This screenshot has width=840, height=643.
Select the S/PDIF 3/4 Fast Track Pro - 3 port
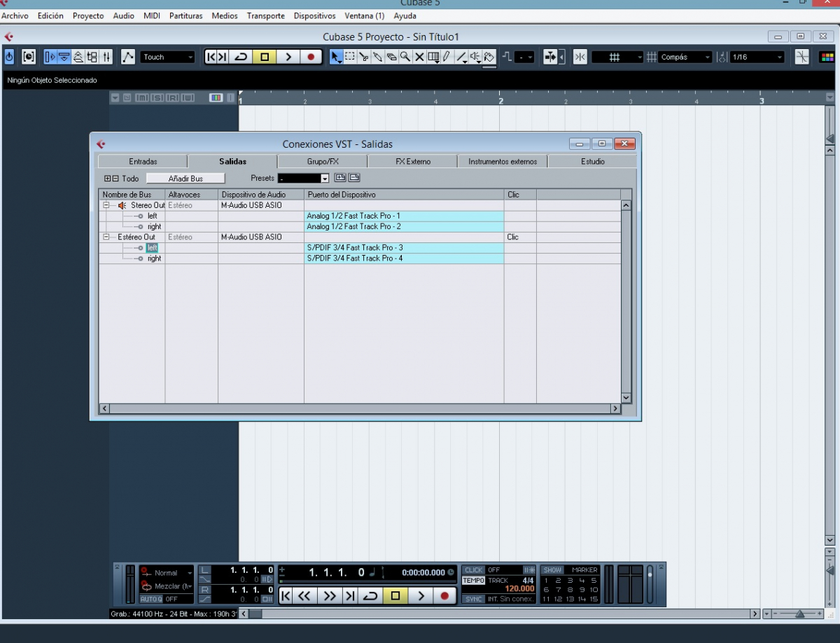click(x=403, y=248)
